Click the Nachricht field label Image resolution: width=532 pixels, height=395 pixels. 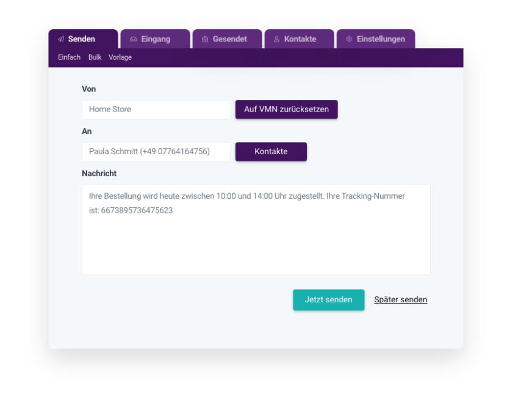pyautogui.click(x=99, y=173)
